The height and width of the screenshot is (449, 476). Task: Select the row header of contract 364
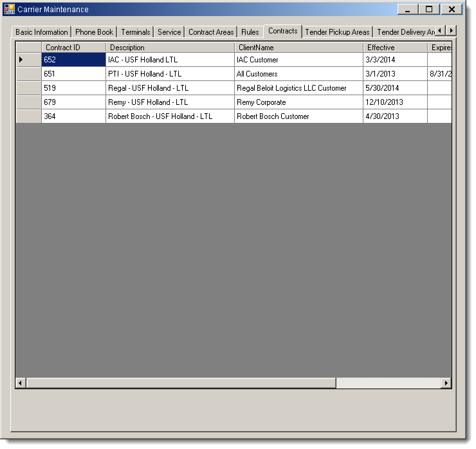tap(28, 116)
